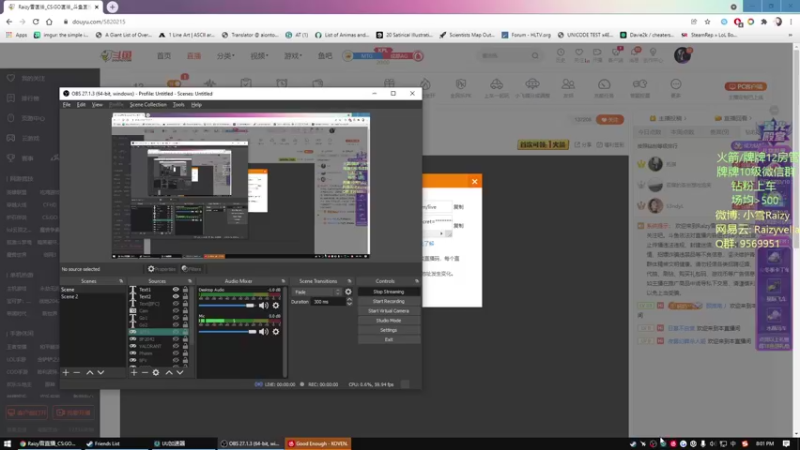Click the Douyu site search magnifier
The width and height of the screenshot is (800, 450).
tap(535, 56)
